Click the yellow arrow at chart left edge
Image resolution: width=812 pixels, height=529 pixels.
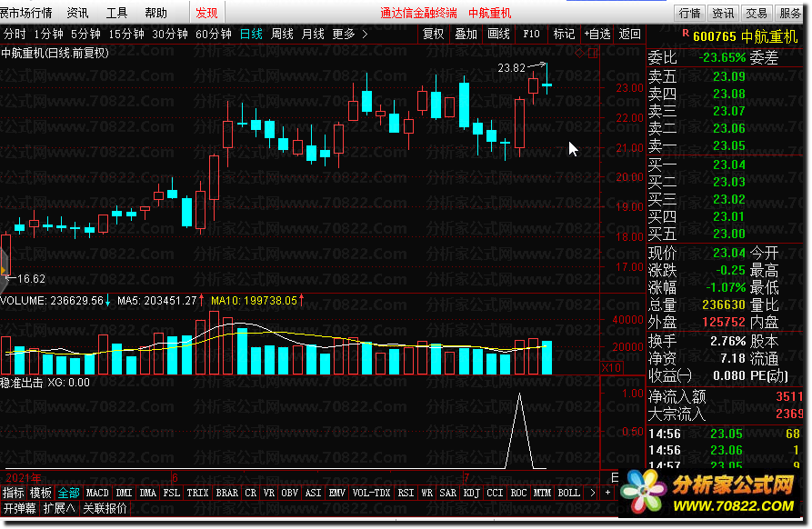pos(3,271)
